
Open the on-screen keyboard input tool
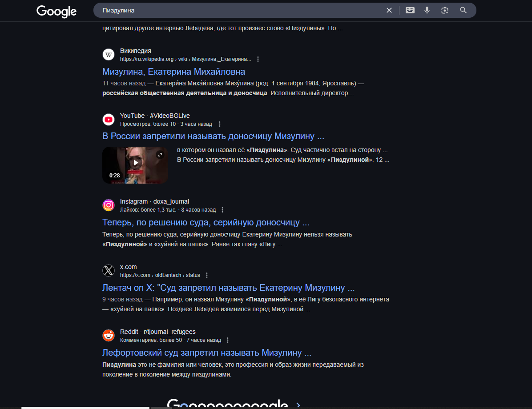point(410,11)
